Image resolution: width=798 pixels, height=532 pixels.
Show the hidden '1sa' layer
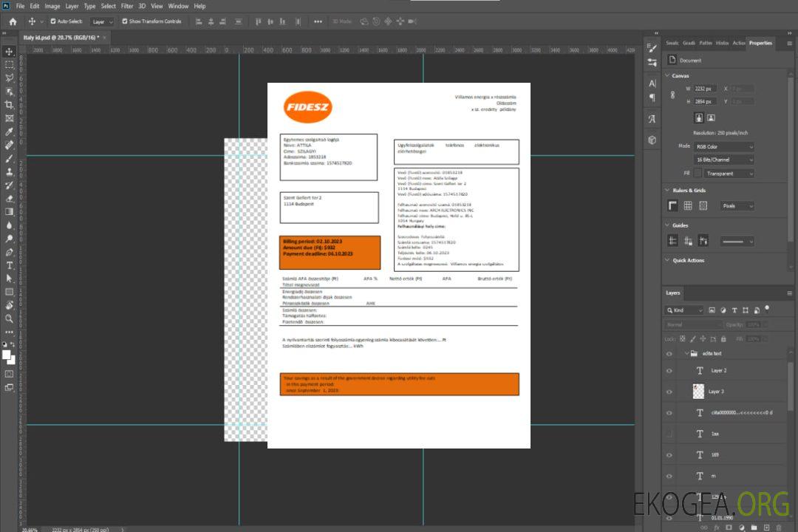pos(669,434)
